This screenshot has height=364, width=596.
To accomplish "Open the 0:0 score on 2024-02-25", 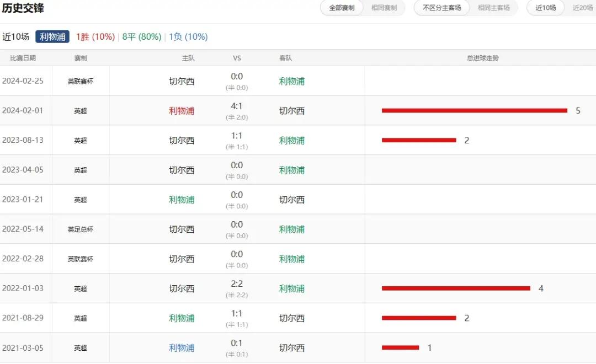I will pos(236,76).
